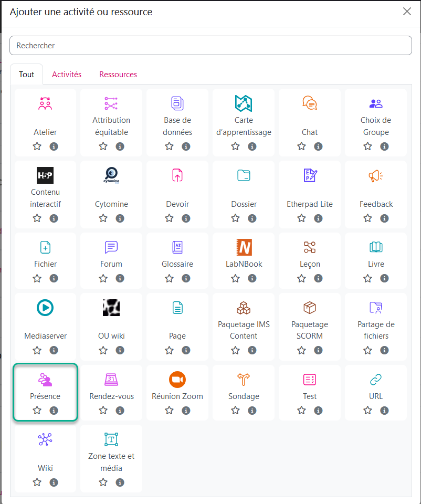The height and width of the screenshot is (504, 421).
Task: Show info for the Test activity
Action: 318,411
